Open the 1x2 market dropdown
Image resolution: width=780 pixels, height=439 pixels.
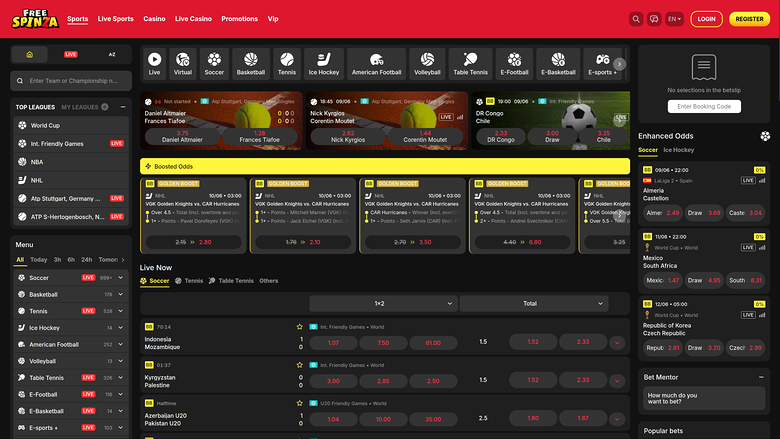coord(382,303)
